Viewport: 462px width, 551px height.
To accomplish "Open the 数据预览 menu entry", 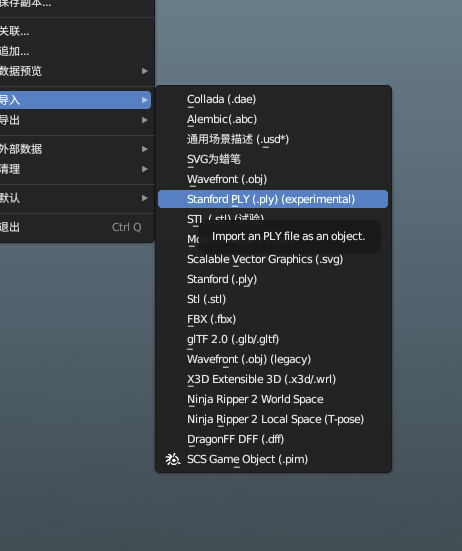I will click(75, 71).
